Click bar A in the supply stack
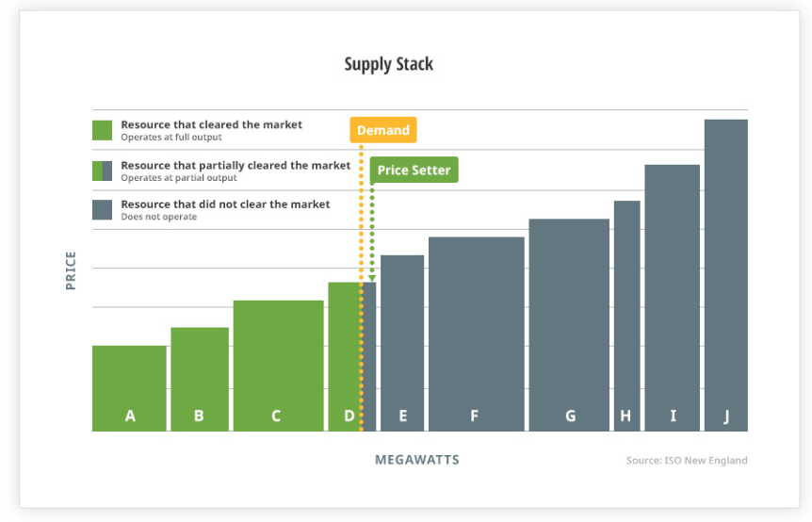 [129, 388]
